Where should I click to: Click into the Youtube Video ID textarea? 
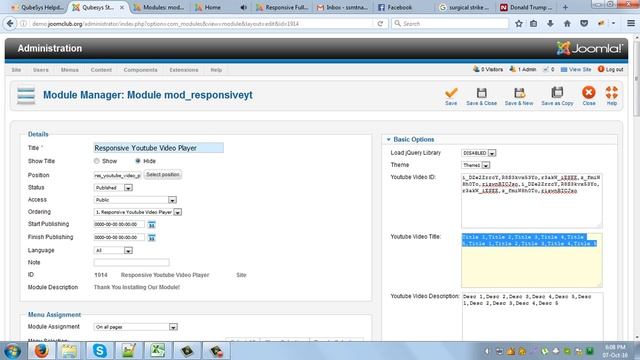coord(531,200)
